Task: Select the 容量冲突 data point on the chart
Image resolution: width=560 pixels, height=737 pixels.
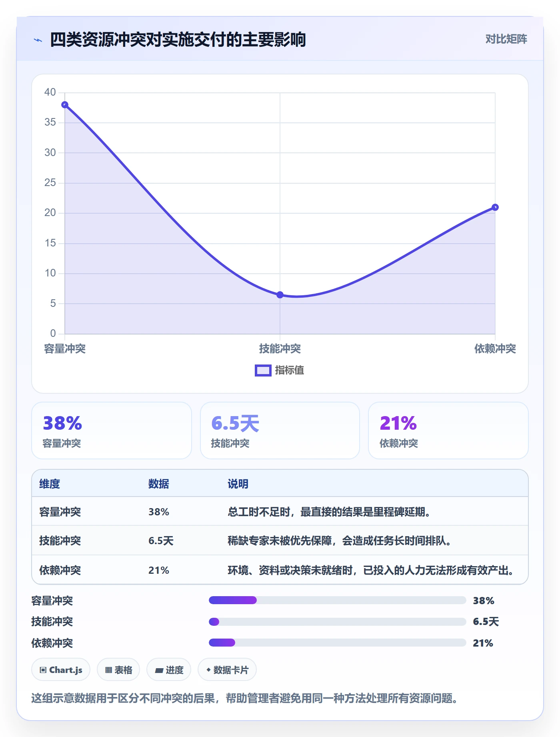Action: pos(65,105)
